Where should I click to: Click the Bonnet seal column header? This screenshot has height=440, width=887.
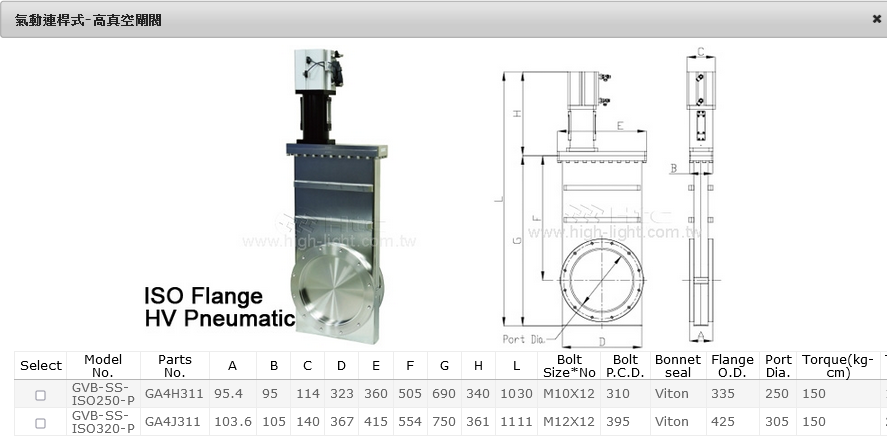point(677,366)
